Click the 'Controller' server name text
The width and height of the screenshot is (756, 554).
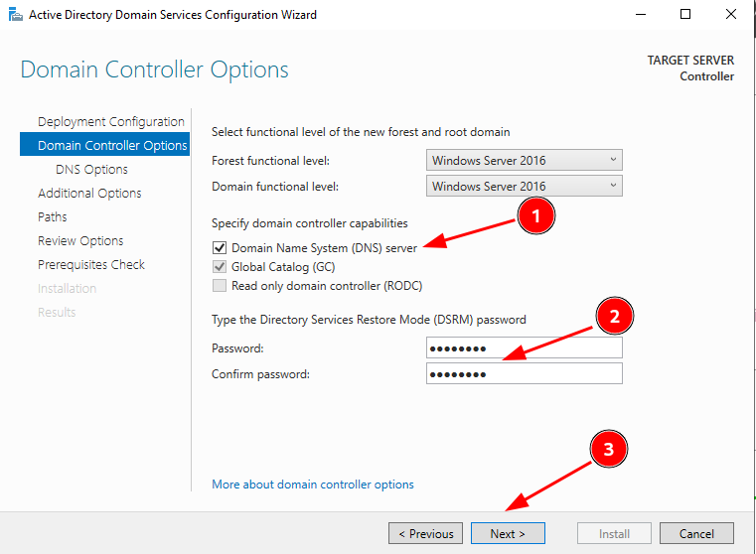click(706, 76)
